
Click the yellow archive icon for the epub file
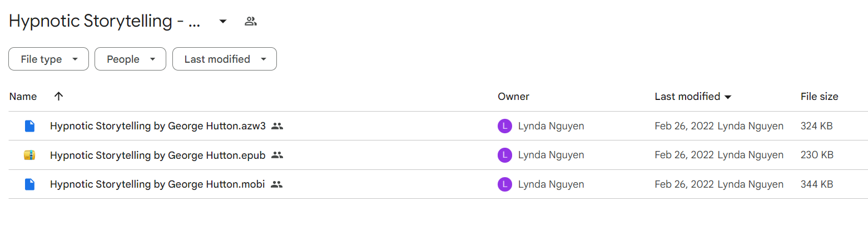29,155
